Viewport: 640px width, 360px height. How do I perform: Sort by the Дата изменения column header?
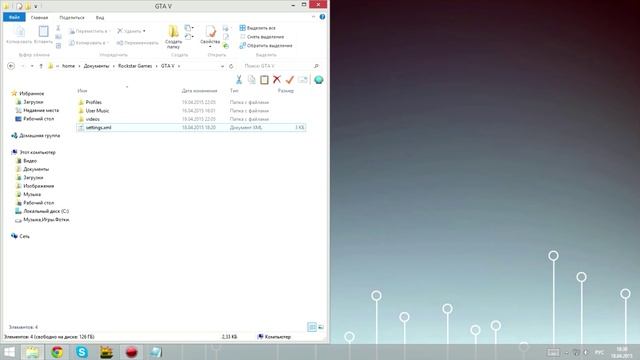pyautogui.click(x=199, y=91)
